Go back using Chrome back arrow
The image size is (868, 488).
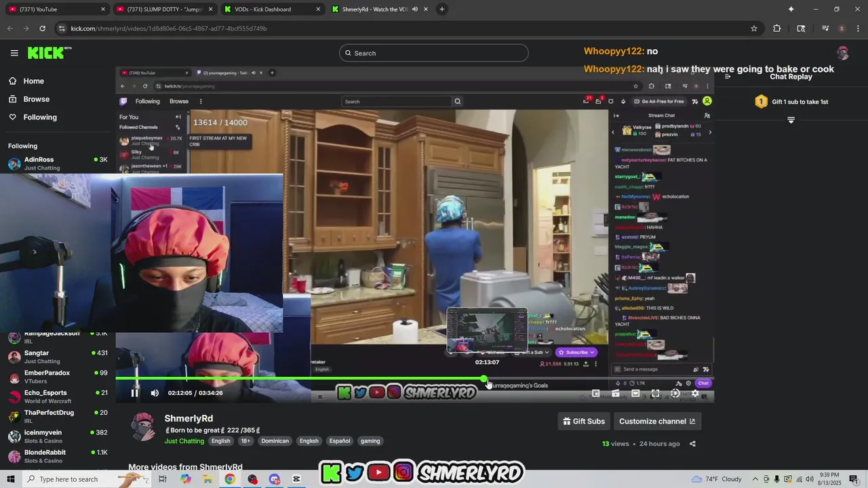(9, 28)
